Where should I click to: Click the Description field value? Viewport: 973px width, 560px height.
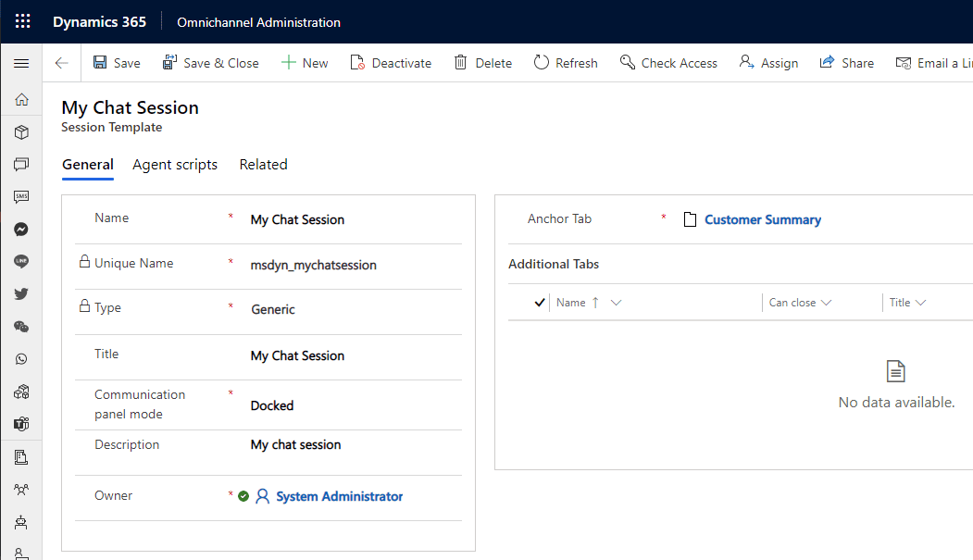[x=296, y=444]
